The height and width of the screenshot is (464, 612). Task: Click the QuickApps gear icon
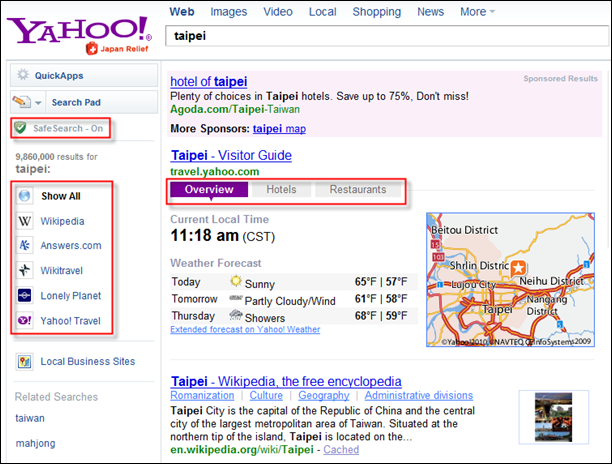click(x=23, y=75)
